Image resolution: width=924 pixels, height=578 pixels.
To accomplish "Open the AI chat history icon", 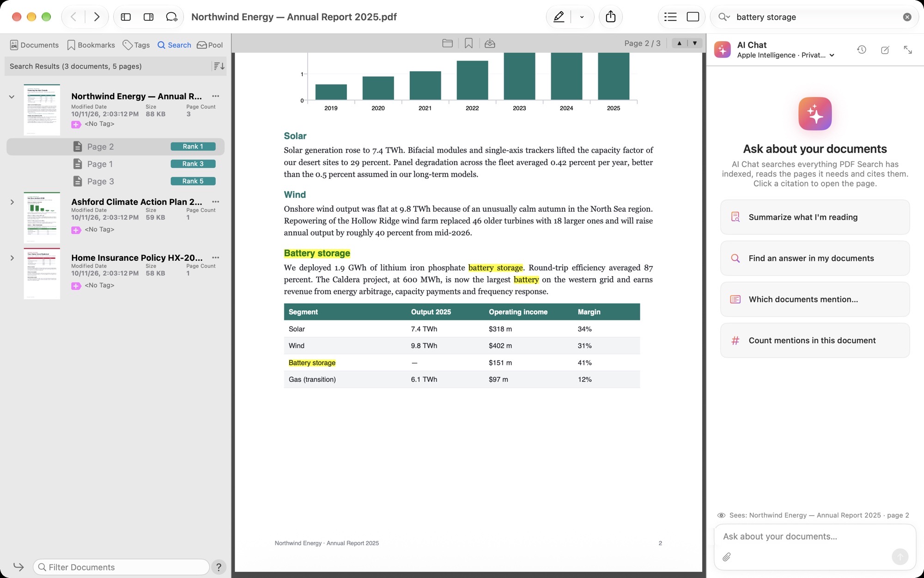I will (862, 49).
